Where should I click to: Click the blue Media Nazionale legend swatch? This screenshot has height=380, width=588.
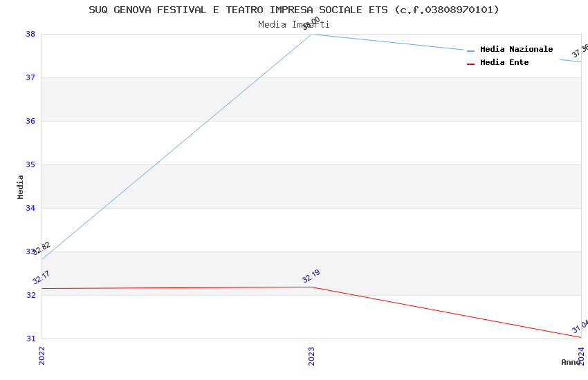pos(470,50)
